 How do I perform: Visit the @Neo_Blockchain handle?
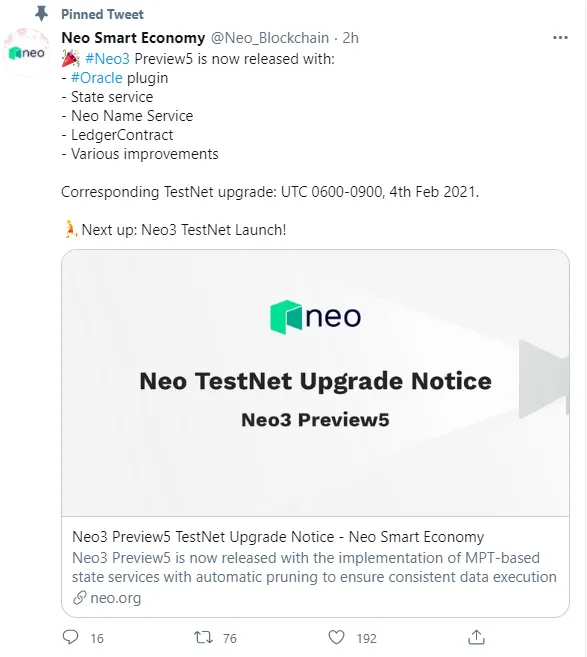[x=270, y=38]
